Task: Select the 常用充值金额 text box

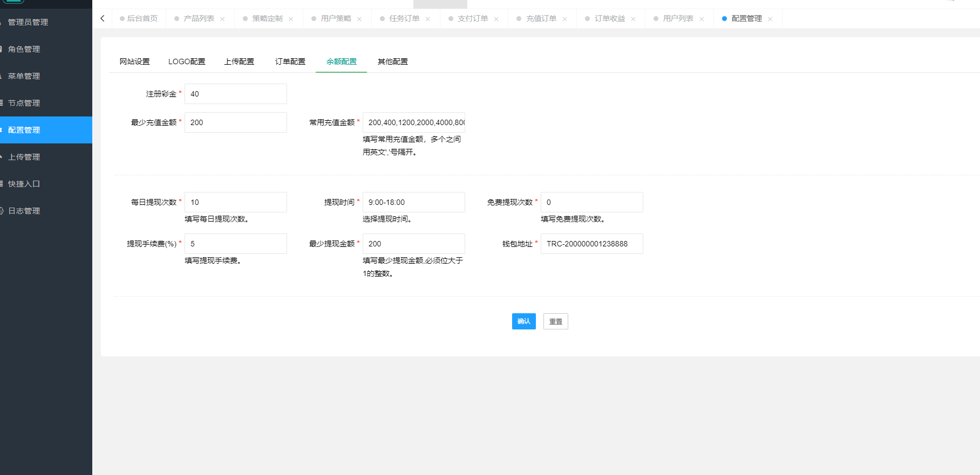Action: [x=413, y=122]
